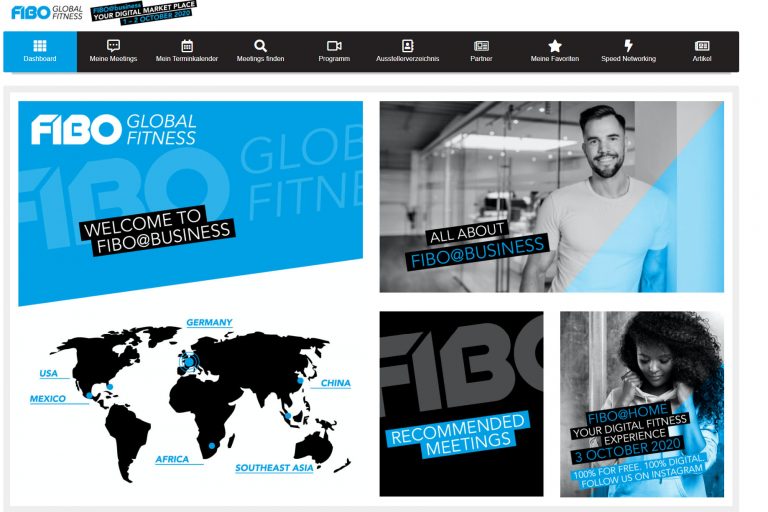Open the FIBO@Home digital fitness tile
Viewport: 768px width, 512px height.
[x=641, y=403]
